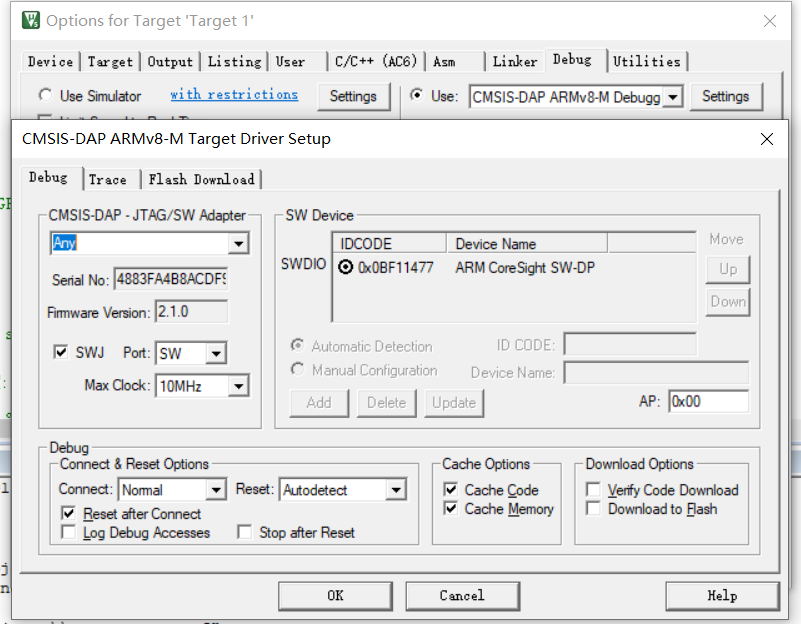
Task: Open the Connect Normal dropdown
Action: [216, 490]
